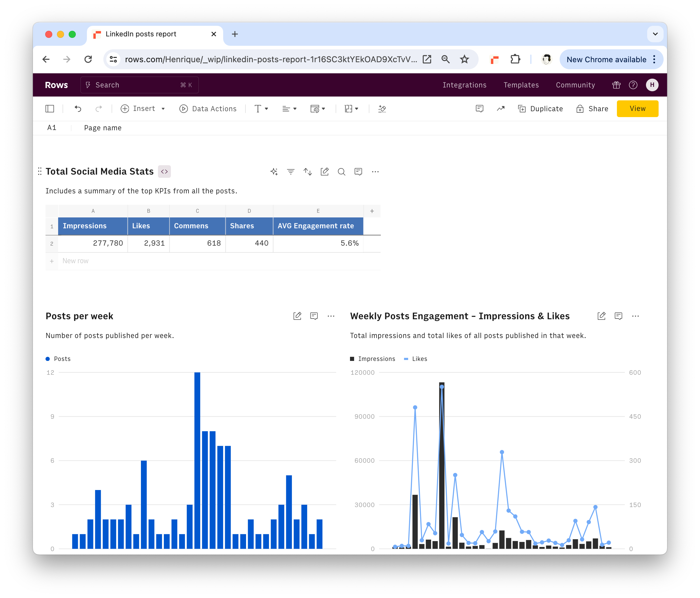Comment on the Posts per week chart
Screen dimensions: 700x598
coord(314,316)
